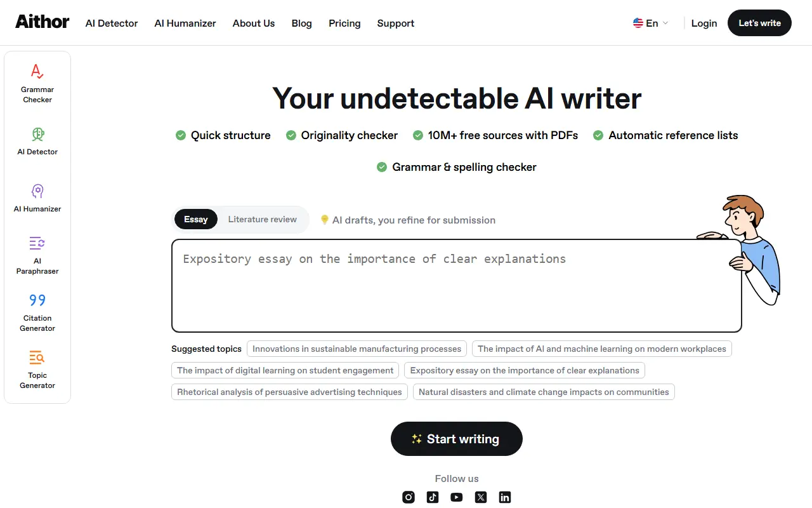Open the Login page
This screenshot has width=812, height=508.
tap(704, 23)
